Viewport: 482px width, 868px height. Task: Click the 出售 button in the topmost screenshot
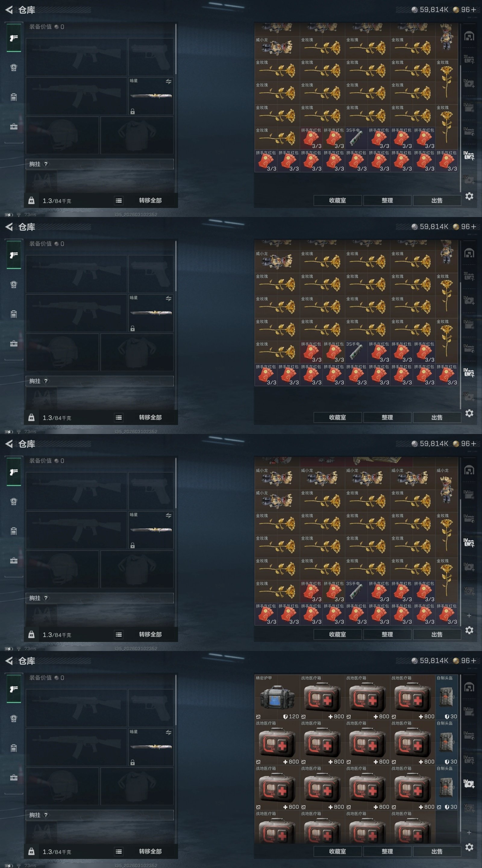click(x=437, y=200)
